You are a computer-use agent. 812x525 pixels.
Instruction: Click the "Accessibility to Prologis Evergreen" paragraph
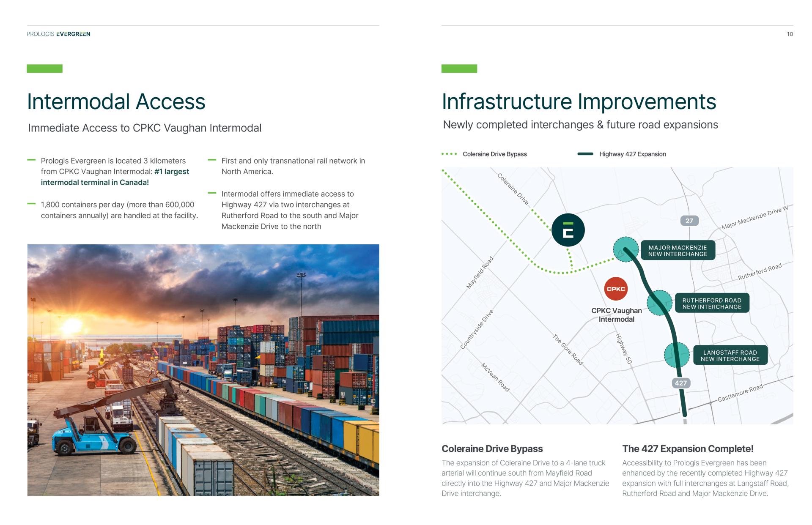point(705,478)
